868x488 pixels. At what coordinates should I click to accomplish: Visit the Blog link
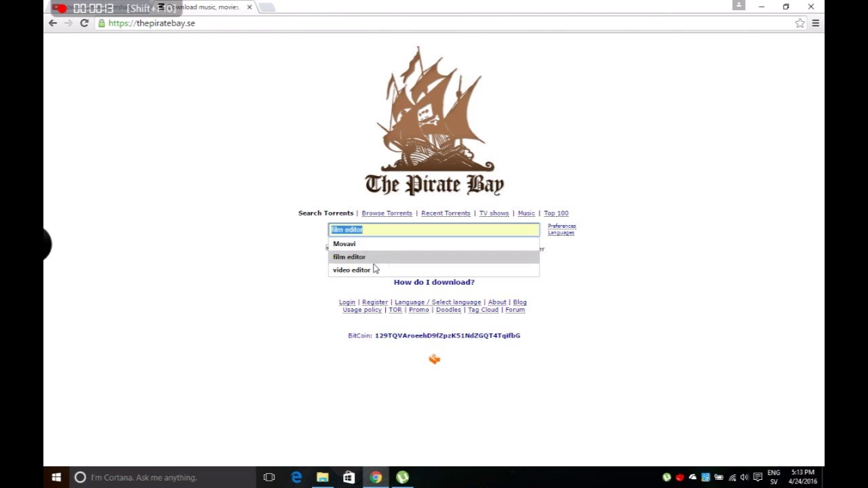(520, 302)
